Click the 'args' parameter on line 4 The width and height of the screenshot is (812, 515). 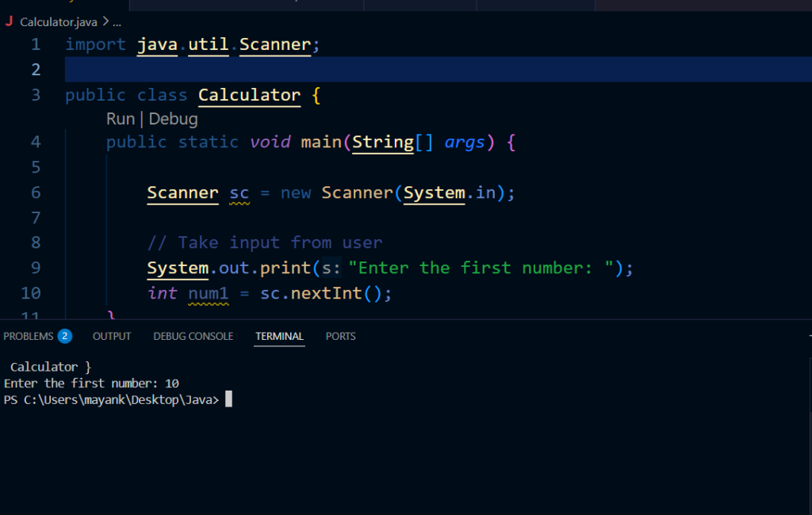pyautogui.click(x=465, y=142)
